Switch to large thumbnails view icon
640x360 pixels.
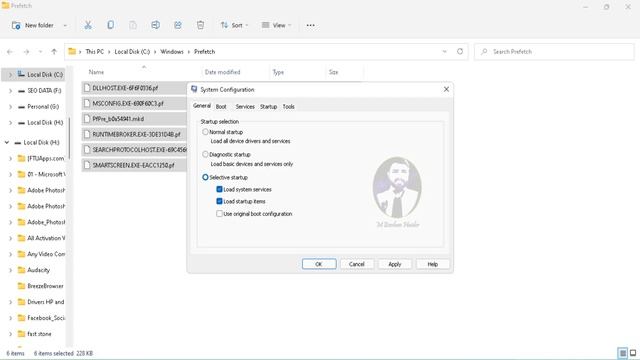(x=633, y=353)
